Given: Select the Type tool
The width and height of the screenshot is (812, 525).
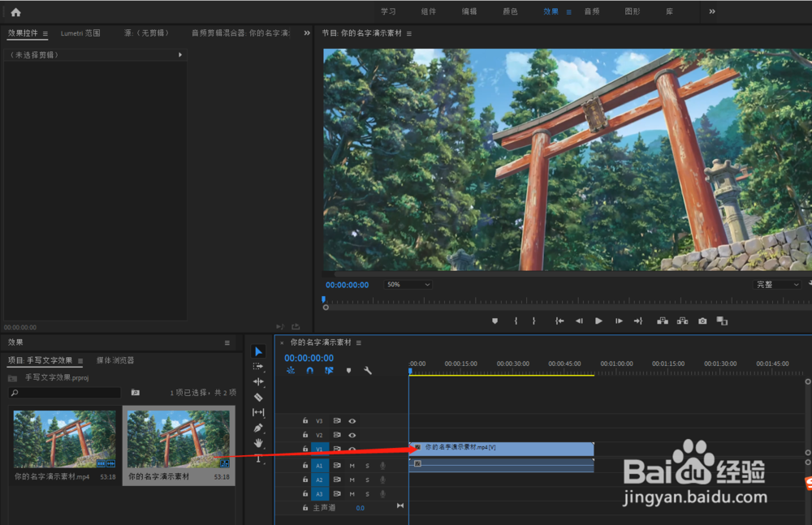Looking at the screenshot, I should coord(258,458).
